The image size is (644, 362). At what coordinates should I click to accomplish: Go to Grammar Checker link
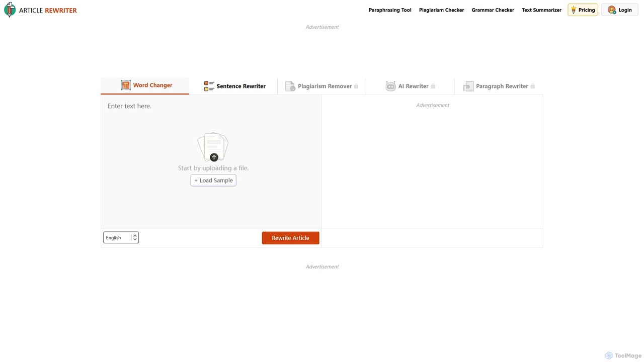pyautogui.click(x=493, y=10)
